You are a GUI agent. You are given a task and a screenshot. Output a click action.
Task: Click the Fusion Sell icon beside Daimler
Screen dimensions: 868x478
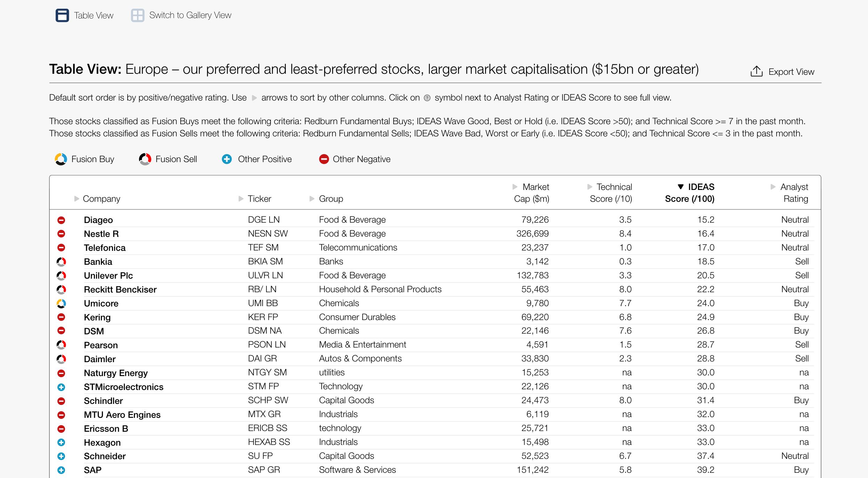[61, 359]
